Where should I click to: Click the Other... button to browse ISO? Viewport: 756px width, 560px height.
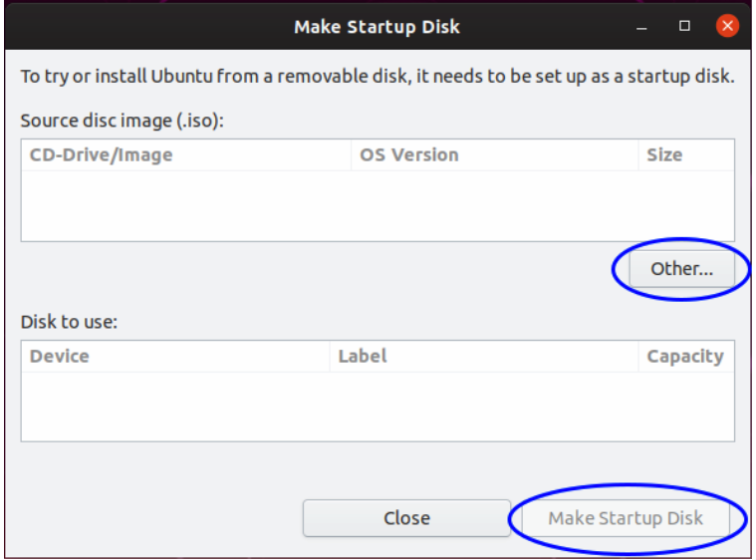tap(681, 269)
